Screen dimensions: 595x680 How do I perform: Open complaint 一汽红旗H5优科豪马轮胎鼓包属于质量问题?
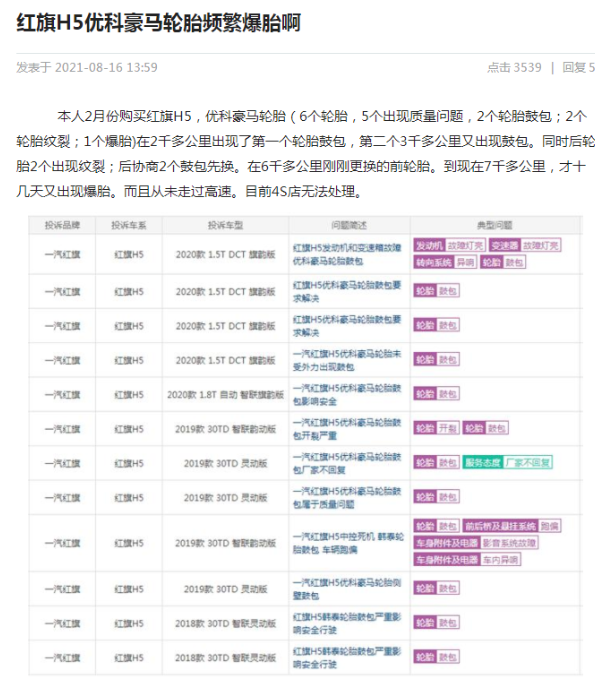(x=347, y=497)
